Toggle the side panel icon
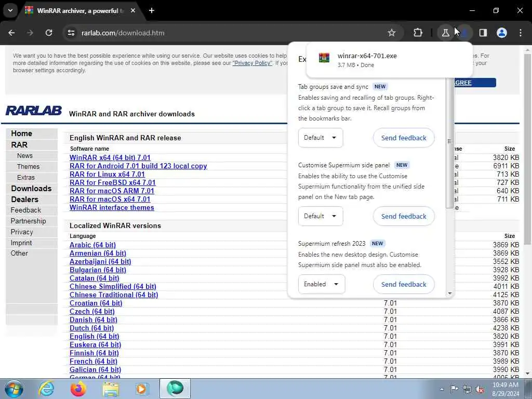Screen dimensions: 532x399 coord(483,33)
